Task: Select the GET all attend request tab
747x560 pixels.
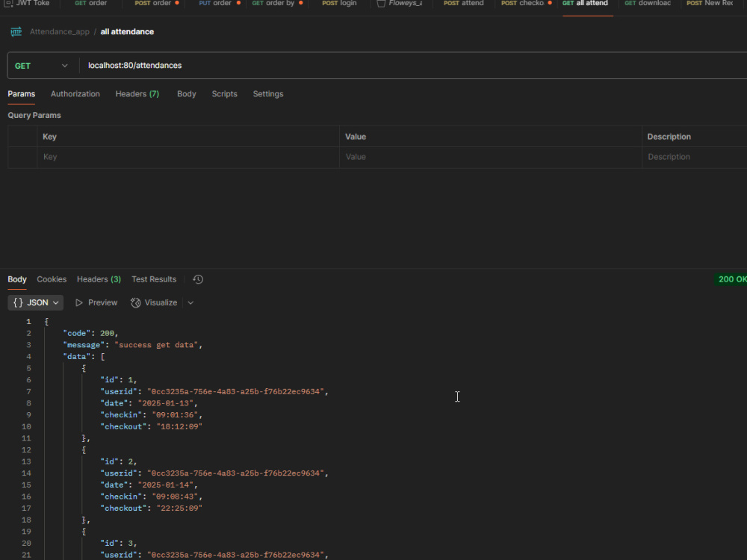Action: click(585, 3)
